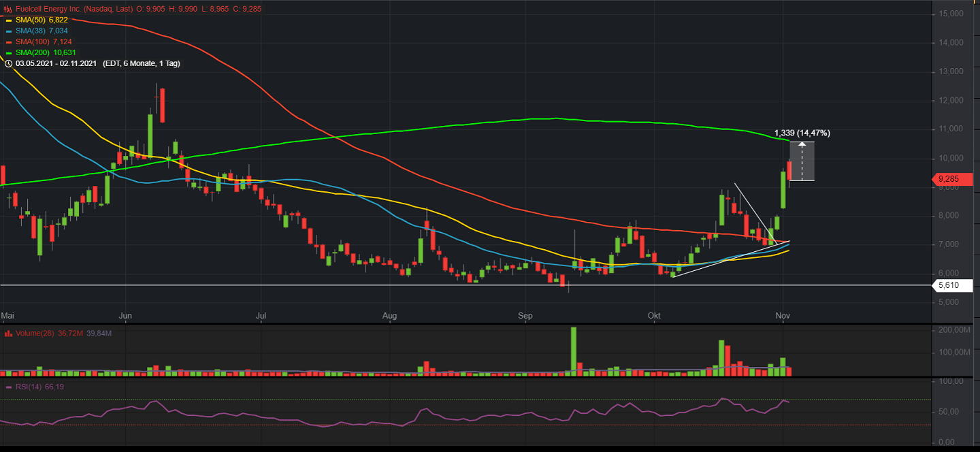Click the candlestick chart-type icon beside Fuelcell Energy
The image size is (980, 452).
tap(7, 9)
